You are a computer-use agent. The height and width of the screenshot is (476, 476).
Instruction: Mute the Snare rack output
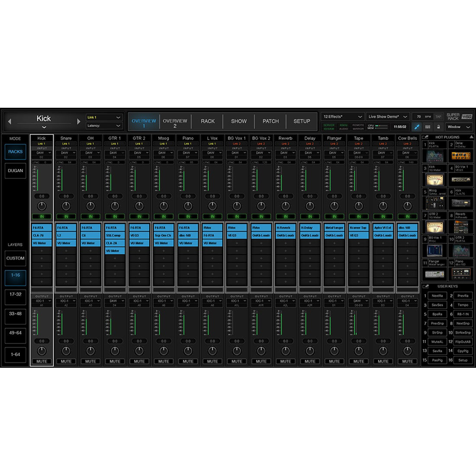(66, 361)
